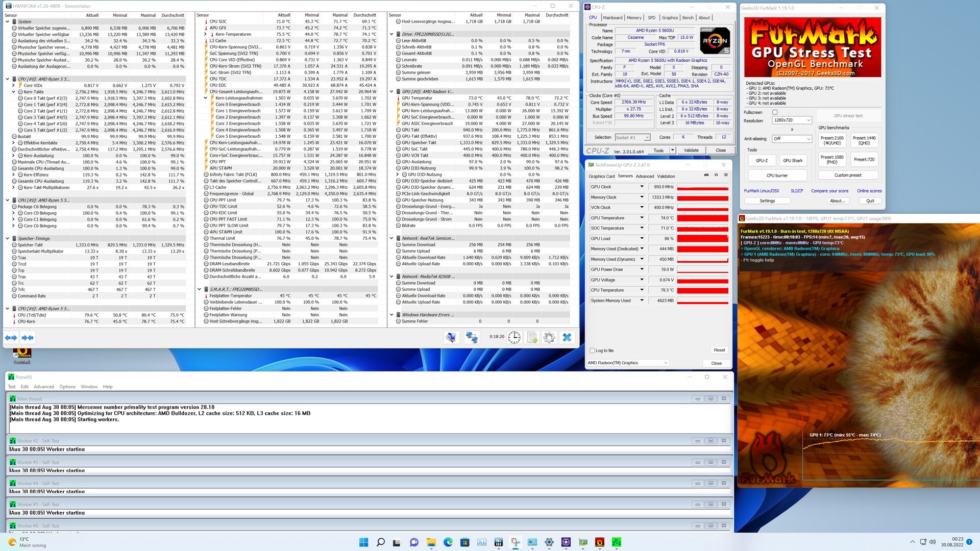Viewport: 980px width, 551px height.
Task: Click HWiNFO reset clock timer icon
Action: (514, 337)
